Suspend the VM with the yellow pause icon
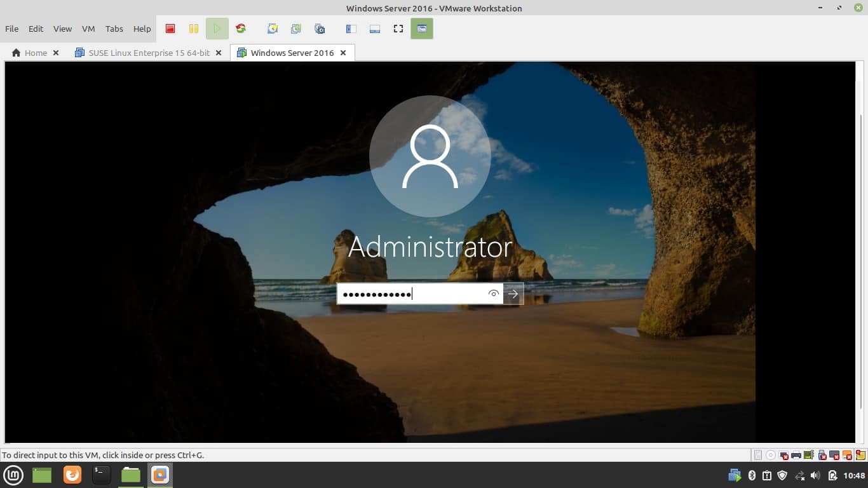868x488 pixels. [194, 29]
